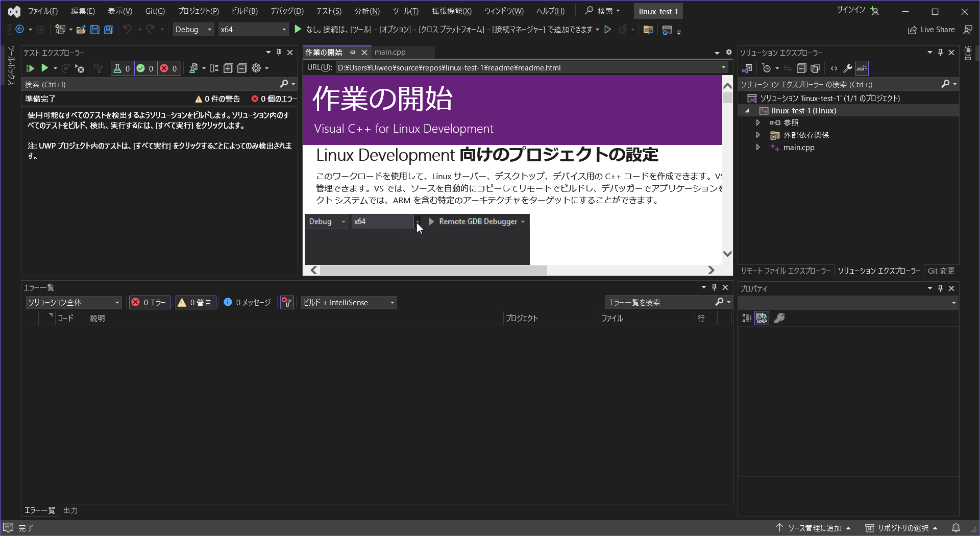Open the デバッグ menu

(x=286, y=11)
